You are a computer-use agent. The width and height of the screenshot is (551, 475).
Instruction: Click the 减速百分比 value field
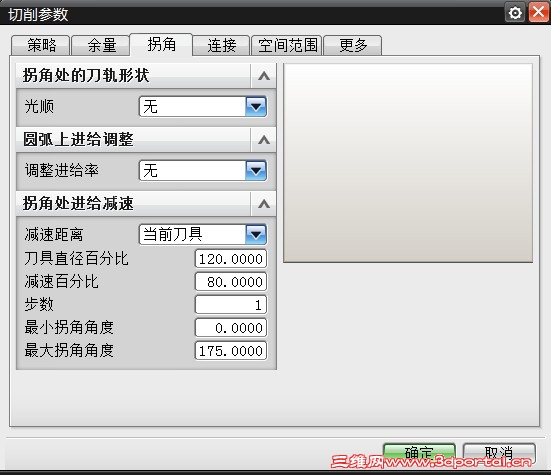(x=231, y=282)
